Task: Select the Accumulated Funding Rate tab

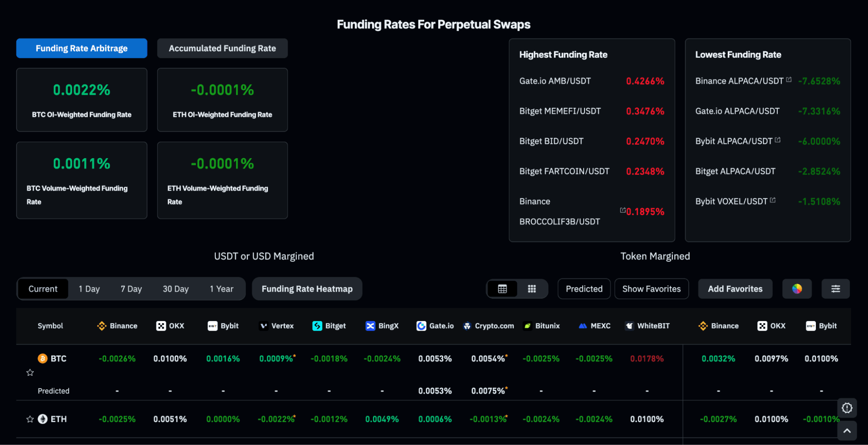Action: 222,48
